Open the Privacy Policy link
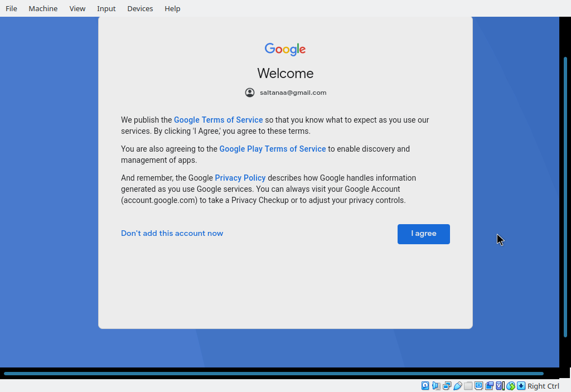The image size is (571, 392). pyautogui.click(x=240, y=178)
